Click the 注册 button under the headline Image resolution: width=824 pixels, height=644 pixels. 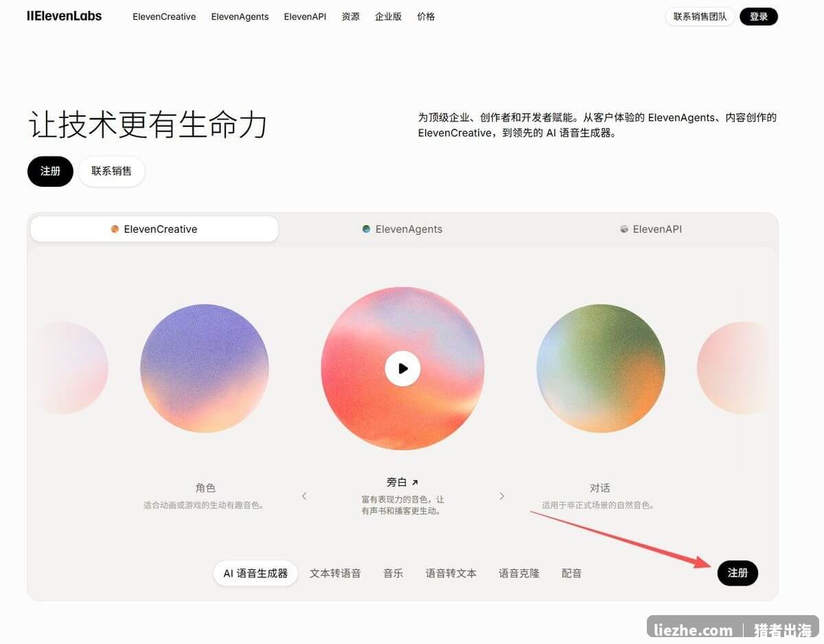50,171
